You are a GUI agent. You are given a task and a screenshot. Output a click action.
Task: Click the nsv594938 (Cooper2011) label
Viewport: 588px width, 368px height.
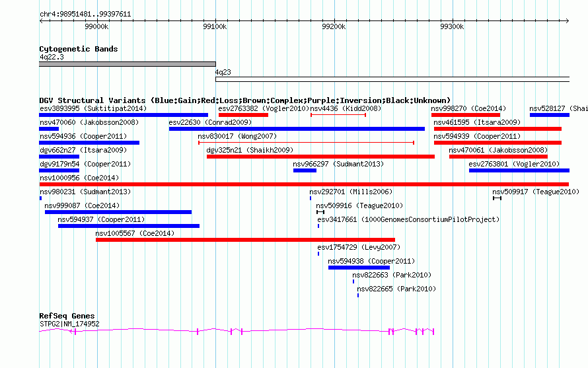coord(371,261)
